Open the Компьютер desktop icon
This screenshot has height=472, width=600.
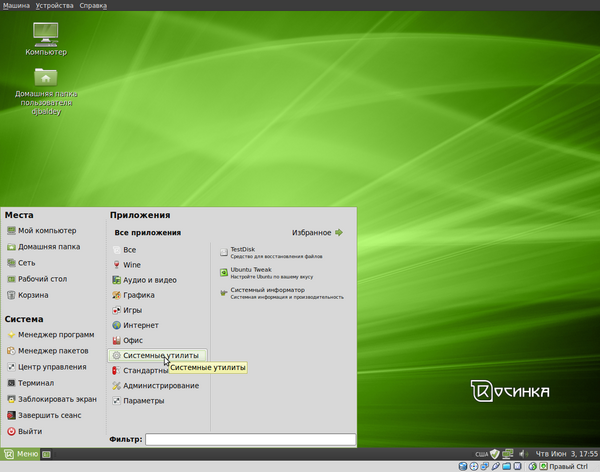[44, 38]
